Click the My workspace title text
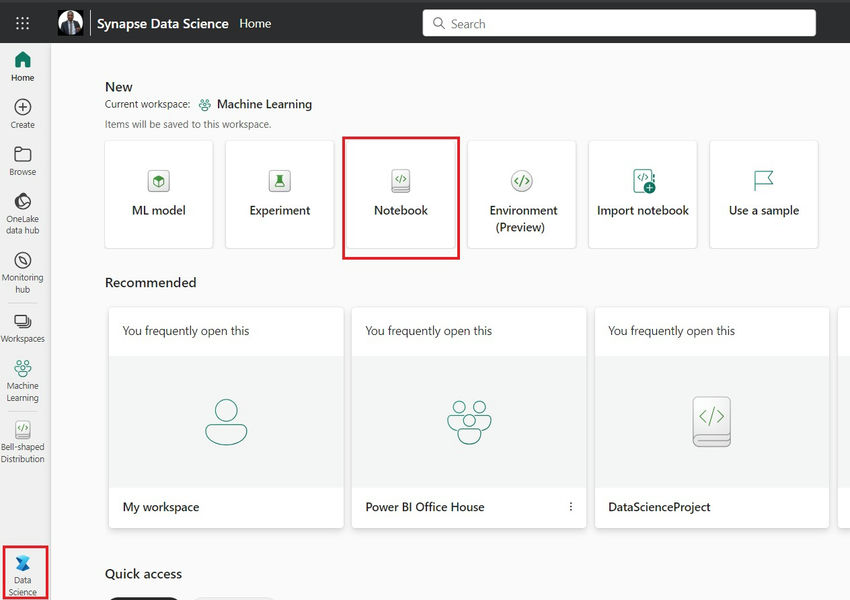 [x=161, y=507]
